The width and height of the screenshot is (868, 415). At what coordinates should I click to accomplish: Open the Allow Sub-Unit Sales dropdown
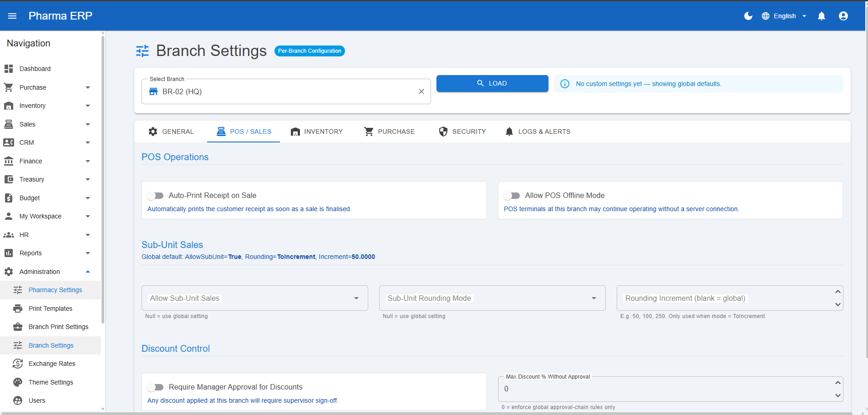tap(356, 298)
